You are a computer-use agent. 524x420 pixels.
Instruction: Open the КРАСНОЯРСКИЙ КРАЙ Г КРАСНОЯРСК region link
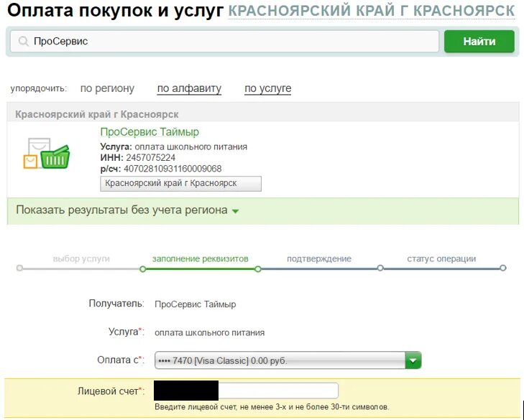(x=372, y=11)
